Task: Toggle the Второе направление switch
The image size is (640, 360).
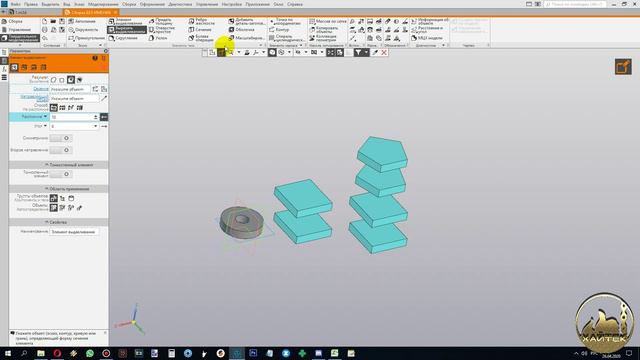Action: [61, 150]
